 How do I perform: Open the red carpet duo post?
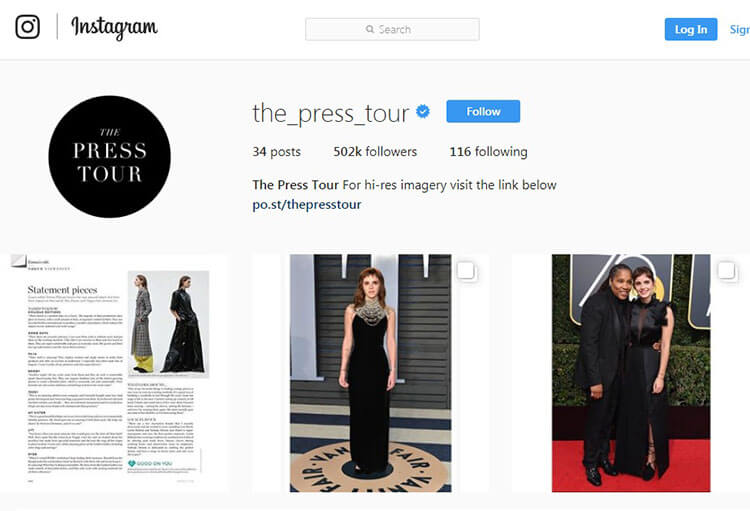point(631,373)
